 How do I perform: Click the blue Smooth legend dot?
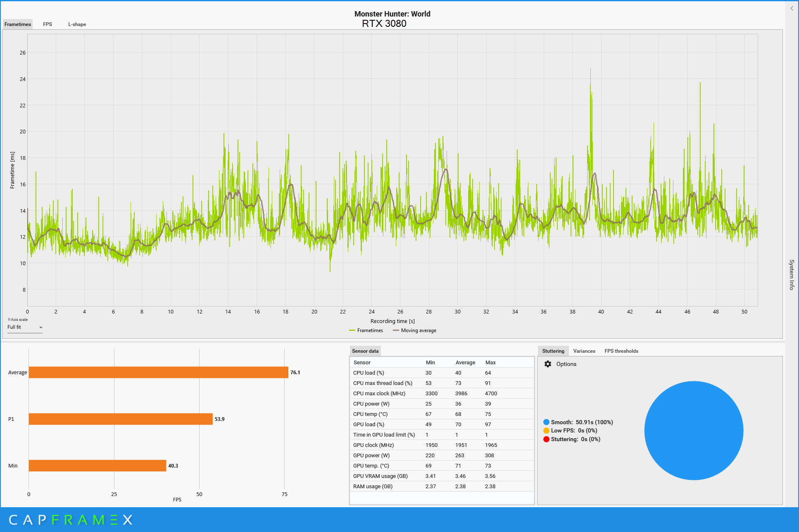point(546,422)
